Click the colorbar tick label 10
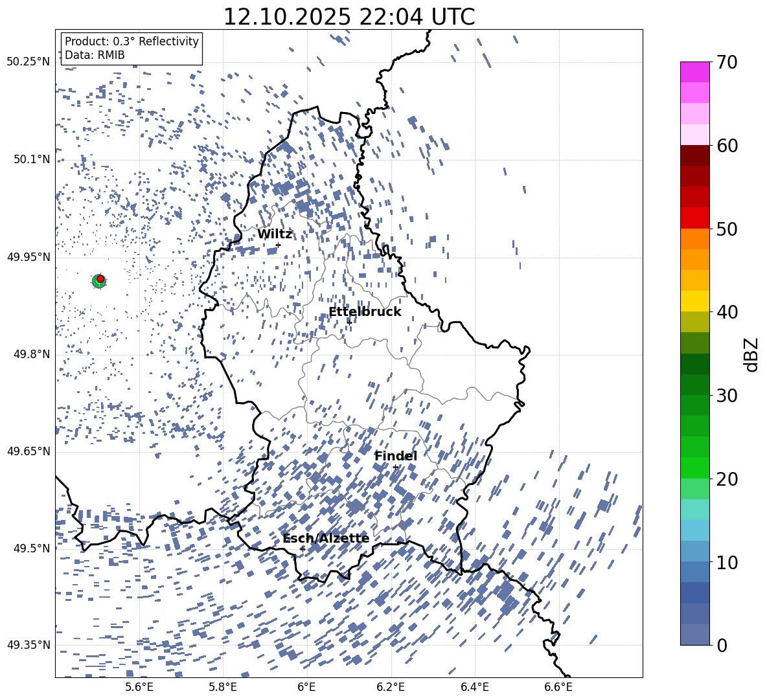Image resolution: width=767 pixels, height=700 pixels. click(726, 562)
